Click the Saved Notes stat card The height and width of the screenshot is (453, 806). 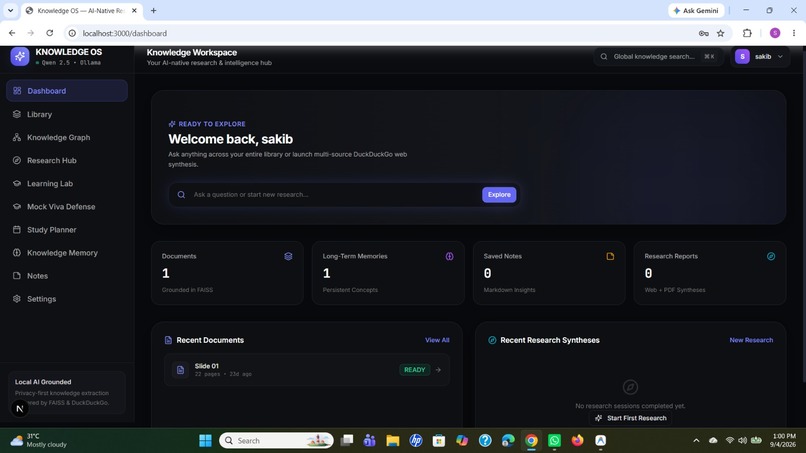(549, 273)
